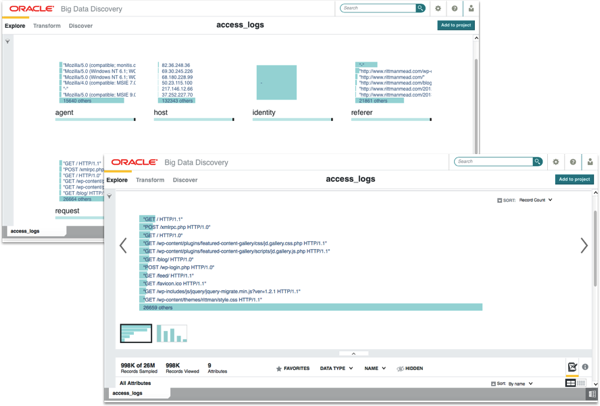The image size is (600, 406).
Task: Select the Transform tab in the back window
Action: point(47,26)
